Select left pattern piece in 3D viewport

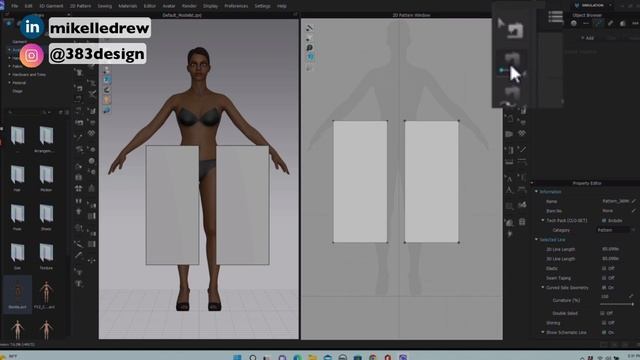173,205
